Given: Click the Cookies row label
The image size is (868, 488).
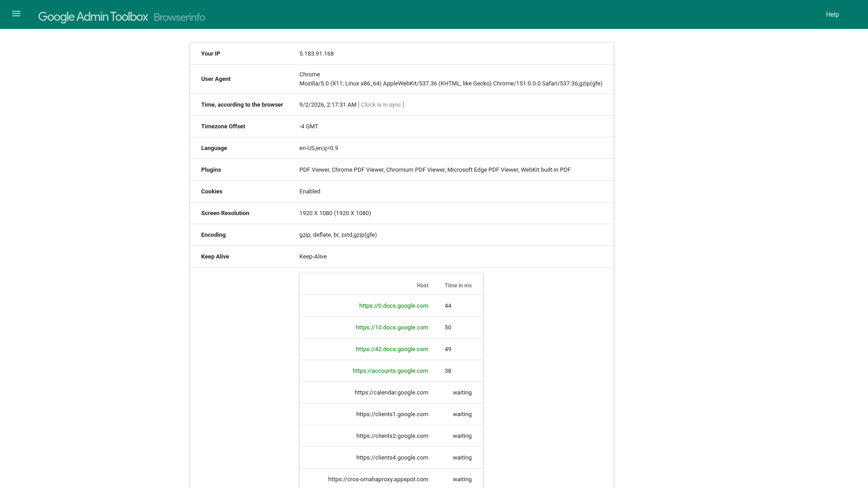Looking at the screenshot, I should pos(212,192).
